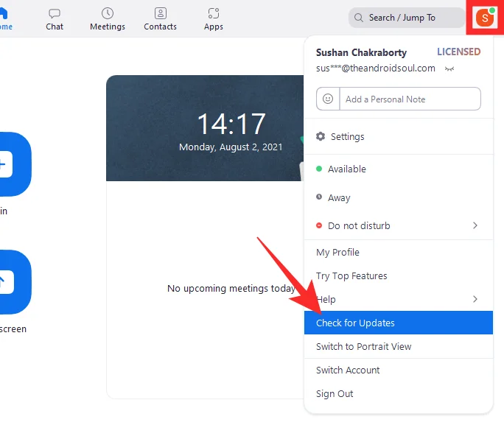Click the emoji smiley icon in note field

tap(328, 99)
